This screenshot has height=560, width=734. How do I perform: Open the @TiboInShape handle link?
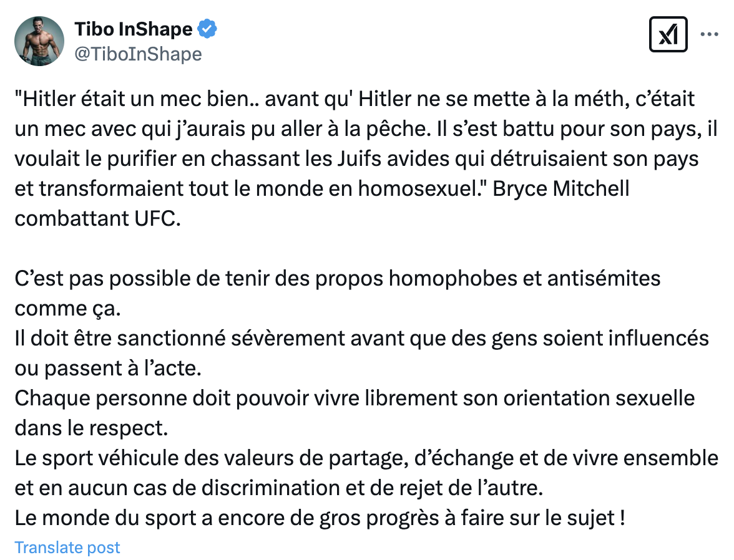point(138,54)
